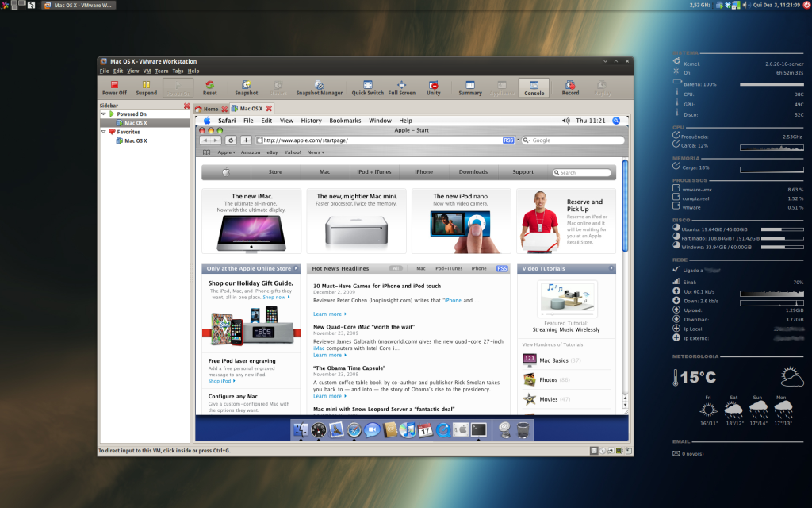This screenshot has width=812, height=508.
Task: Show the Console view
Action: [534, 87]
